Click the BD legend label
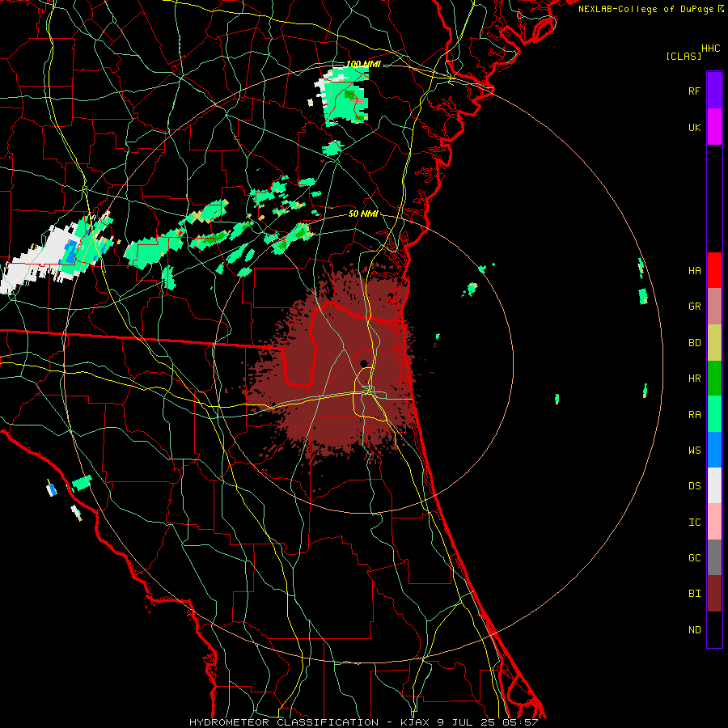728x728 pixels. click(695, 343)
